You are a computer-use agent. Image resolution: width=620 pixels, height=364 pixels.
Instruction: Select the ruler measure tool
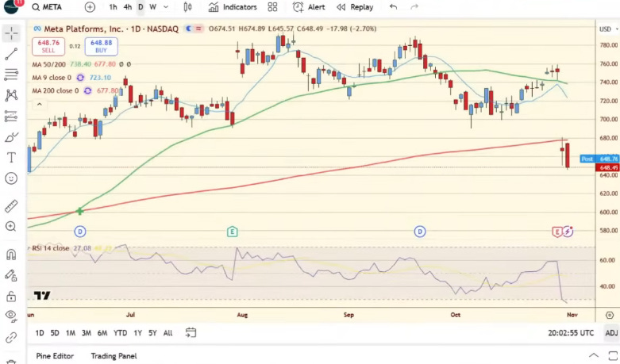11,206
